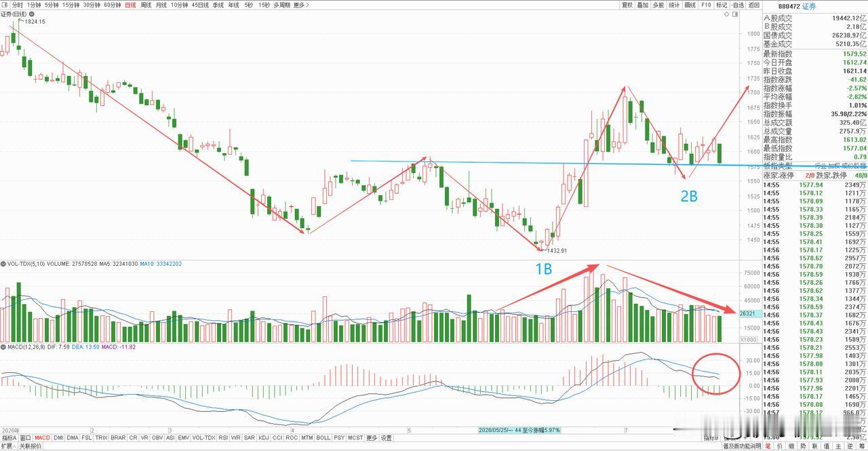Click the 880472 证券 code header
Screen dimensions: 868x451
(x=797, y=5)
